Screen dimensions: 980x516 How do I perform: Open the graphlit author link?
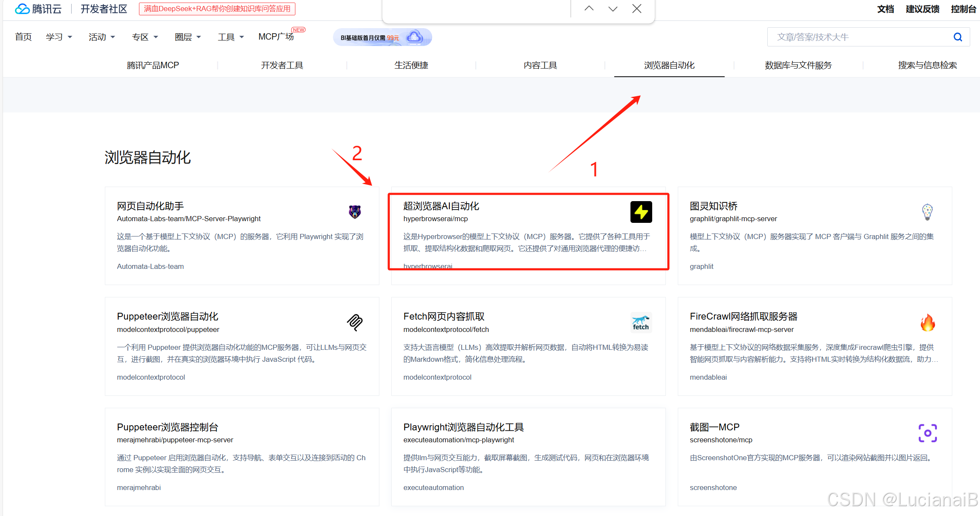click(x=702, y=266)
